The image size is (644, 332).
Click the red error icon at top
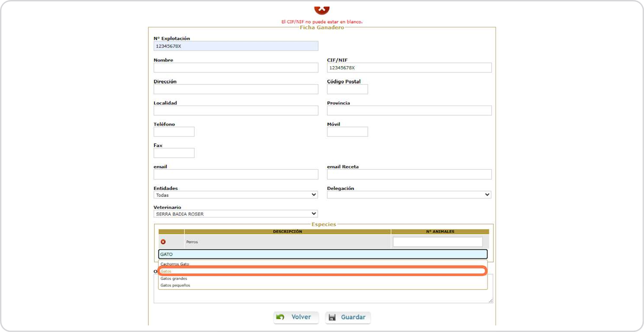click(321, 10)
